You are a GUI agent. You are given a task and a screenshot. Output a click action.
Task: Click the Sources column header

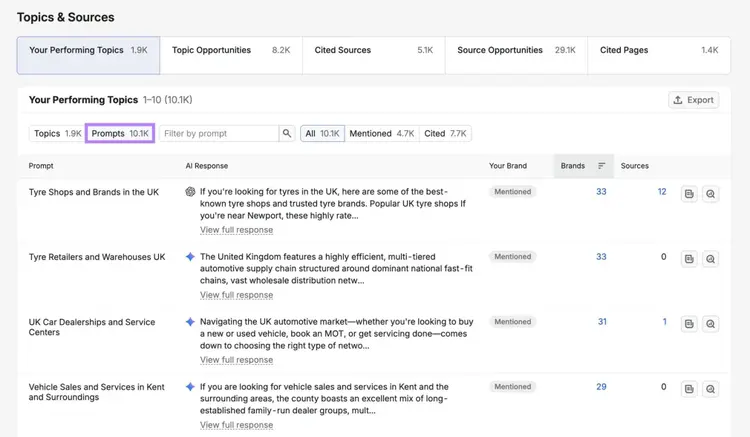pos(635,166)
